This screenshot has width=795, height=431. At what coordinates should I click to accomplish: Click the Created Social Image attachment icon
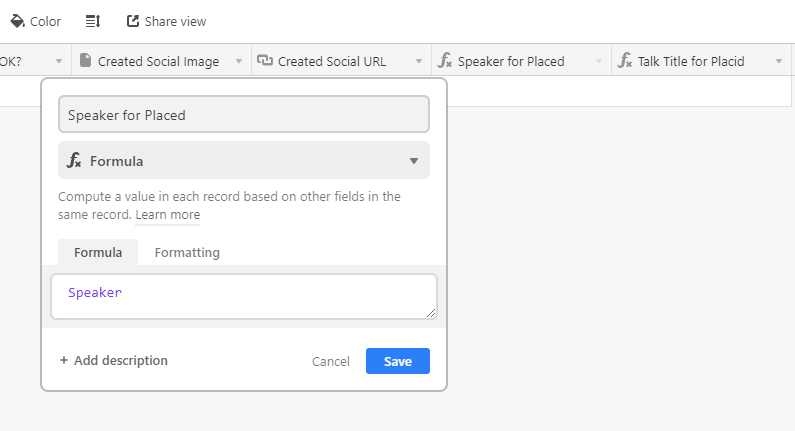85,61
